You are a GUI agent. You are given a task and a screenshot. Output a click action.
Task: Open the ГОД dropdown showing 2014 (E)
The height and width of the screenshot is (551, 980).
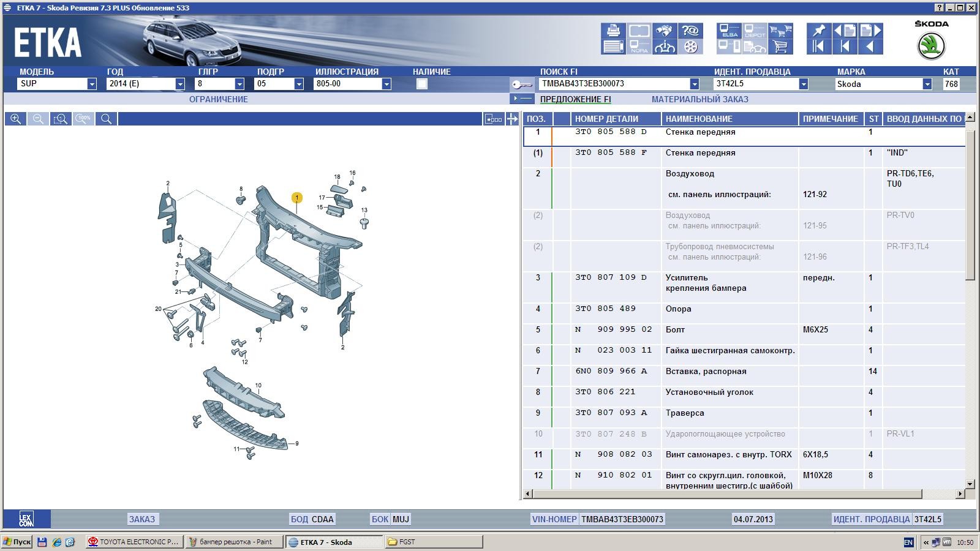179,84
